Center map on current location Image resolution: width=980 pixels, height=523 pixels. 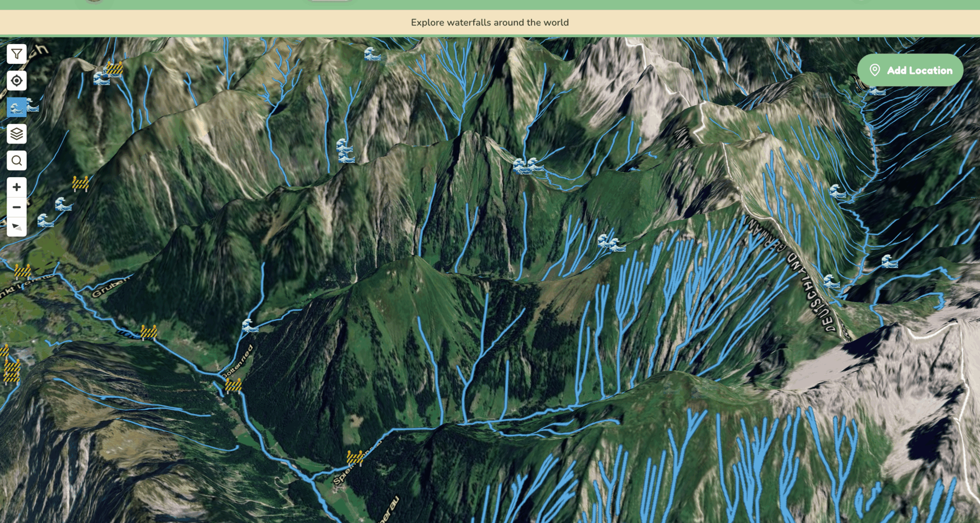[x=16, y=80]
